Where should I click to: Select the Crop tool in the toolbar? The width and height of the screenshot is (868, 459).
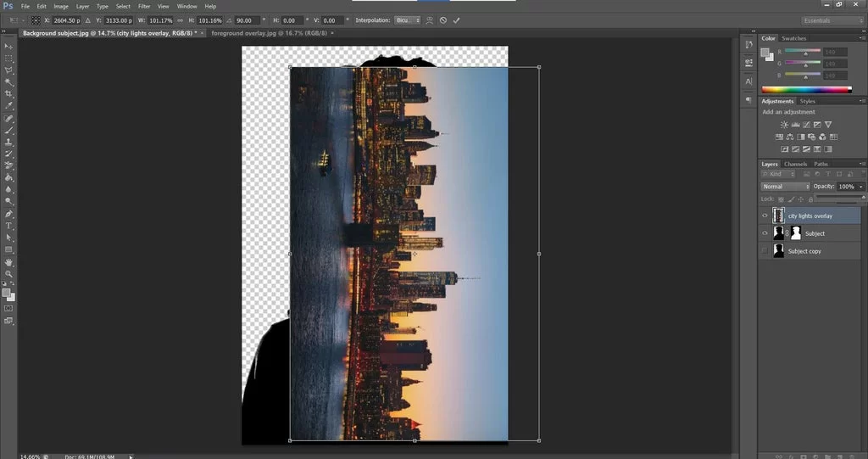(x=8, y=93)
